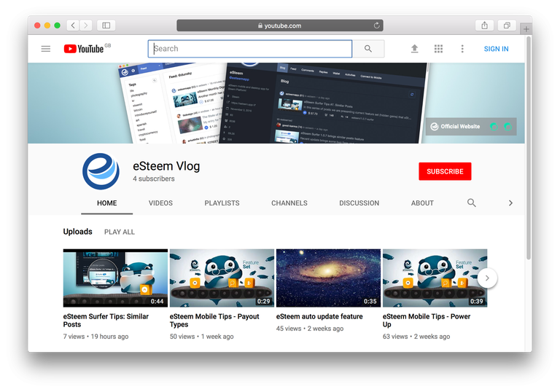Click the '4 subscribers' text
This screenshot has width=560, height=392.
coord(154,179)
